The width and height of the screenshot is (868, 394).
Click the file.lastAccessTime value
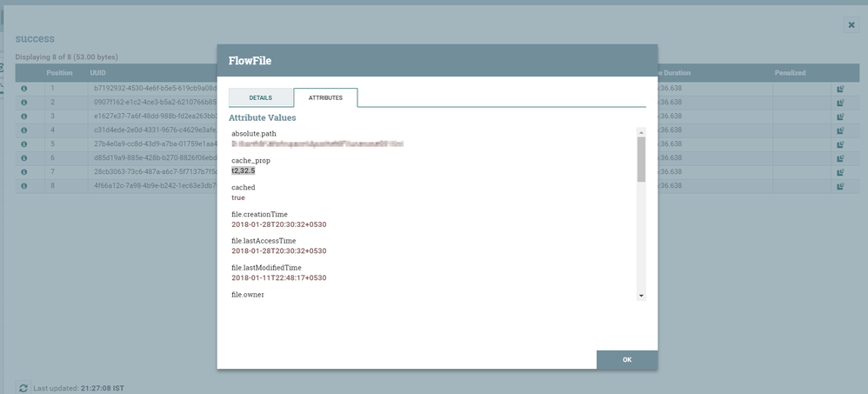279,251
